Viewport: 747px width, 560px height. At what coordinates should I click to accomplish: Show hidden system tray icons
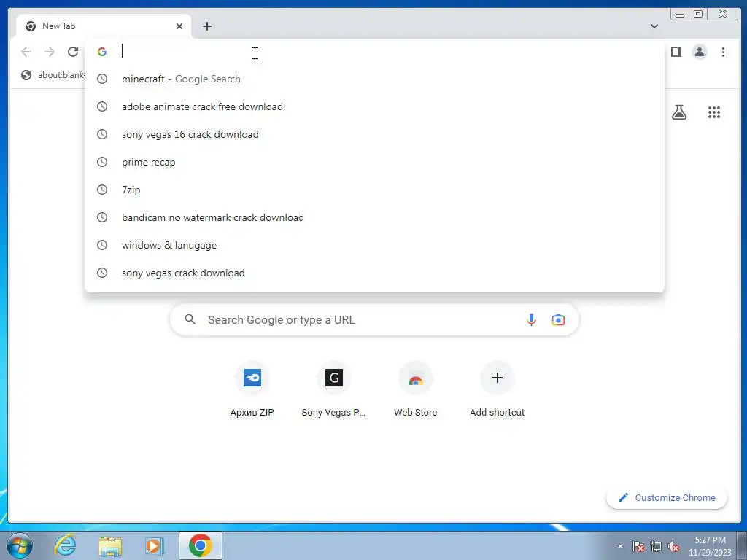[620, 546]
